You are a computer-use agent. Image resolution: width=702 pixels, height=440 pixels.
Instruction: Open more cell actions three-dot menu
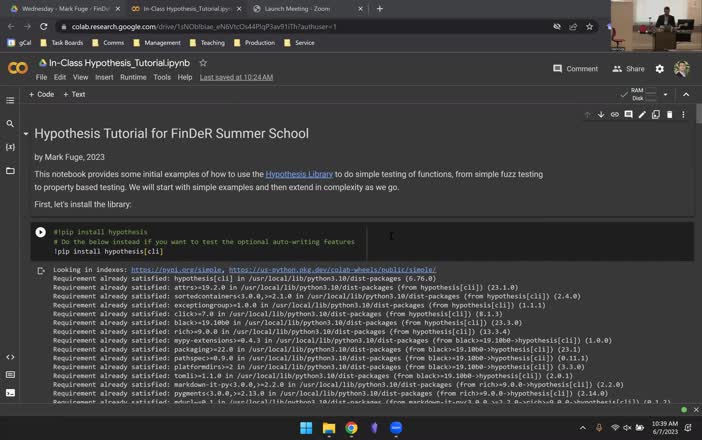click(683, 115)
